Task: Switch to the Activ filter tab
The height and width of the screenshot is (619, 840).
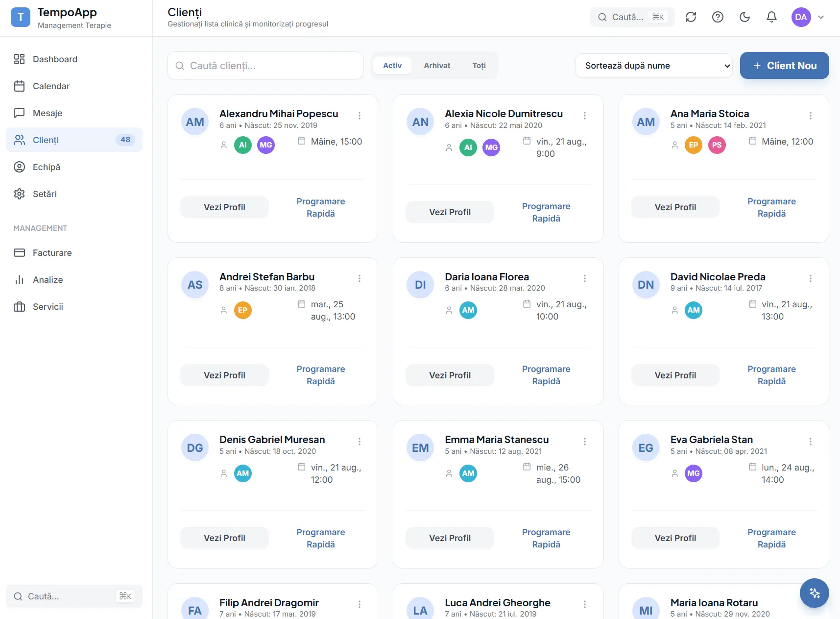Action: click(x=392, y=66)
